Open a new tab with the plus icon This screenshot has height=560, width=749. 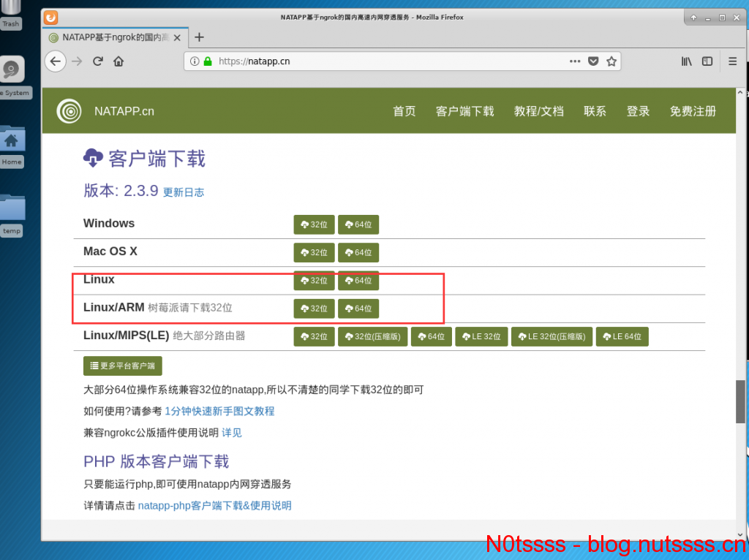tap(199, 37)
